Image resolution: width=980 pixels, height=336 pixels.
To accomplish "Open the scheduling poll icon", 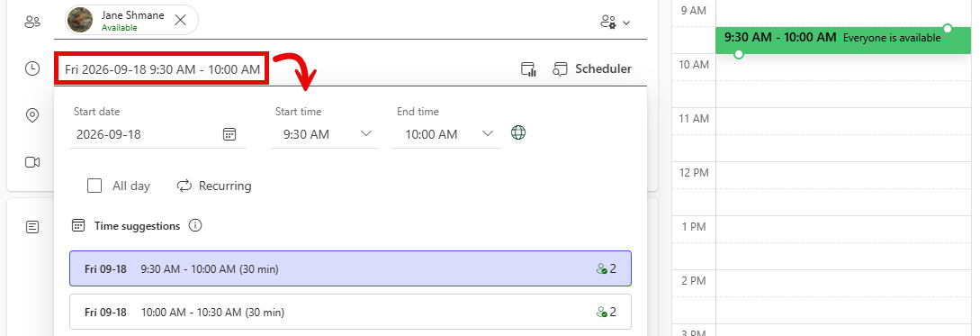I will (x=529, y=69).
